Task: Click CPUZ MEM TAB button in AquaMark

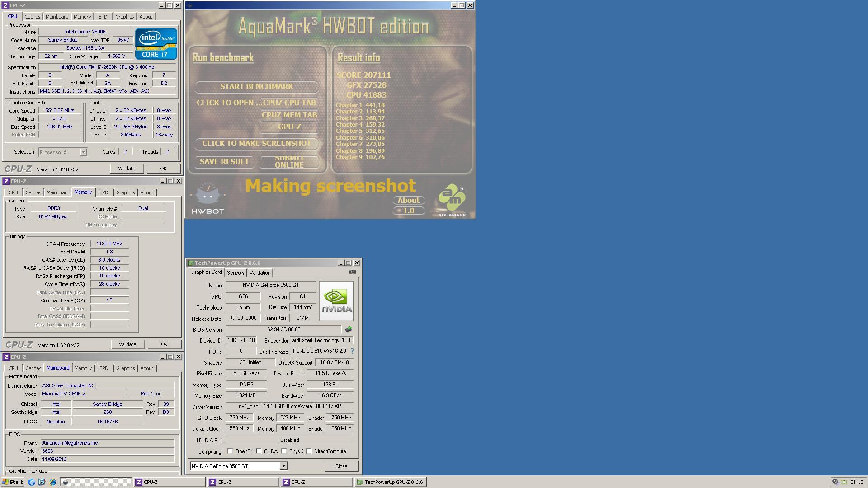Action: tap(289, 115)
